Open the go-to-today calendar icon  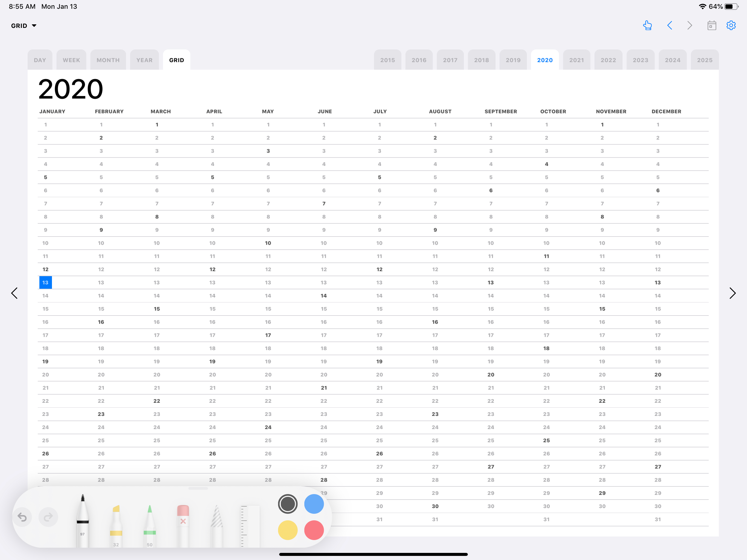tap(711, 26)
